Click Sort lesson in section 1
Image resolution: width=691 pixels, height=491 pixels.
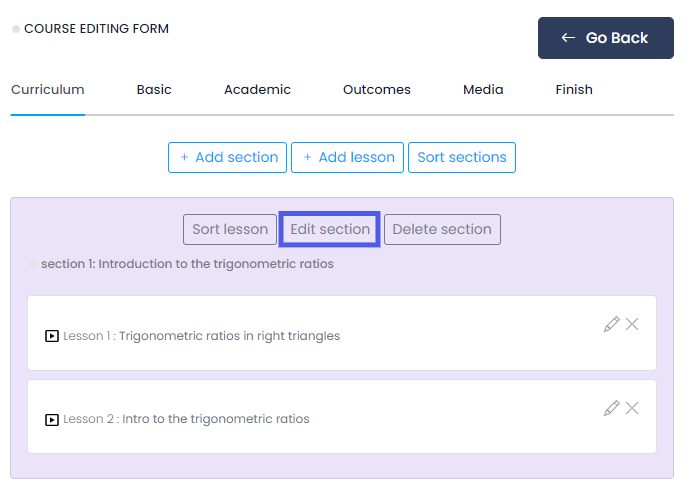pos(230,229)
